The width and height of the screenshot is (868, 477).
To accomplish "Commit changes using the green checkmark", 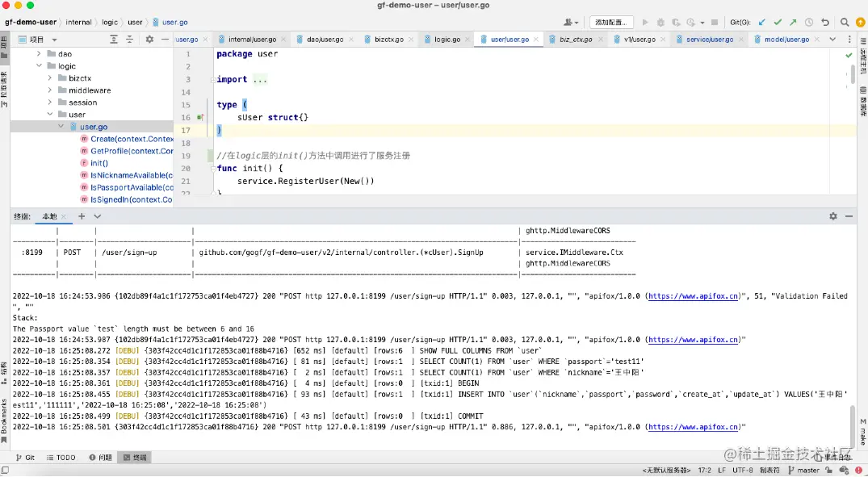I will point(778,22).
